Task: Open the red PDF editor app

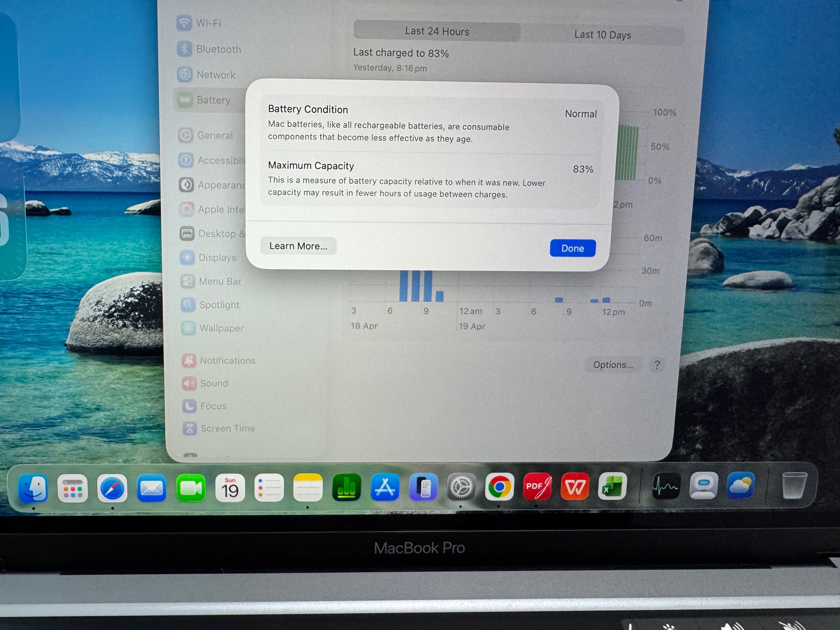Action: pos(537,486)
